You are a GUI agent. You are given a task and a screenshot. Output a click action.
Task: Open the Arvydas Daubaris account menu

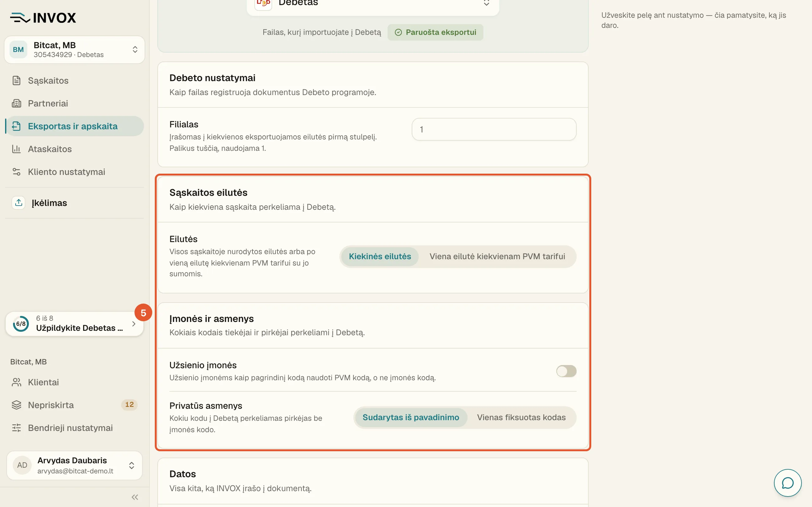75,465
